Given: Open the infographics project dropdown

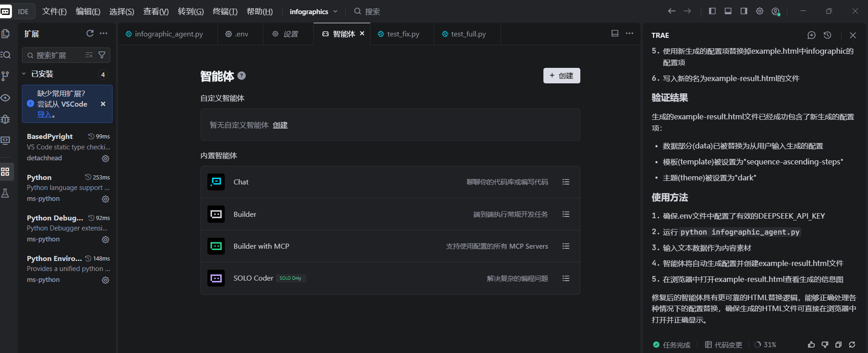Looking at the screenshot, I should point(314,11).
